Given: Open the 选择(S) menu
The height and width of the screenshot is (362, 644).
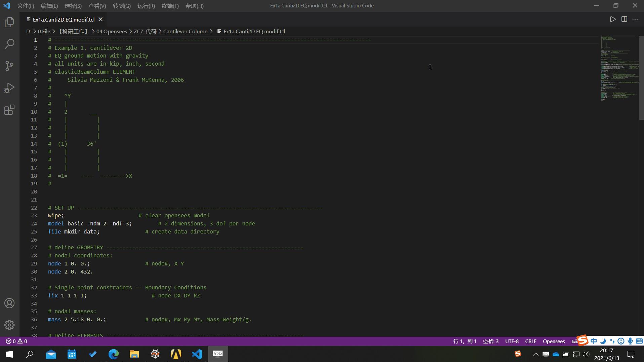Looking at the screenshot, I should (x=73, y=6).
